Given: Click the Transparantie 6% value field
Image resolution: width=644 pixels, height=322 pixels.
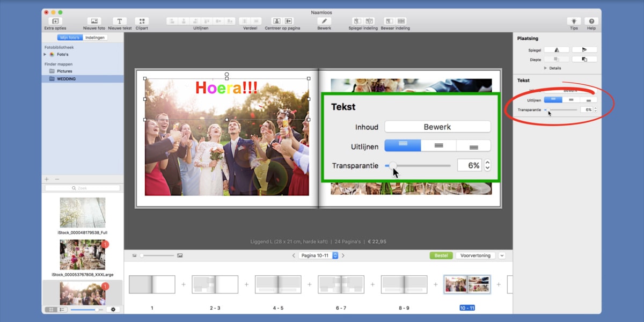Looking at the screenshot, I should 586,109.
